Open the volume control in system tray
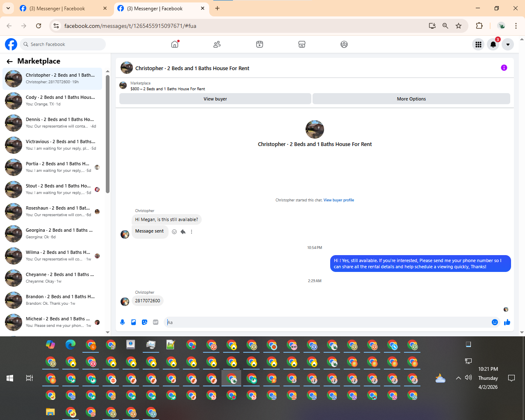Viewport: 525px width, 420px height. pos(468,378)
